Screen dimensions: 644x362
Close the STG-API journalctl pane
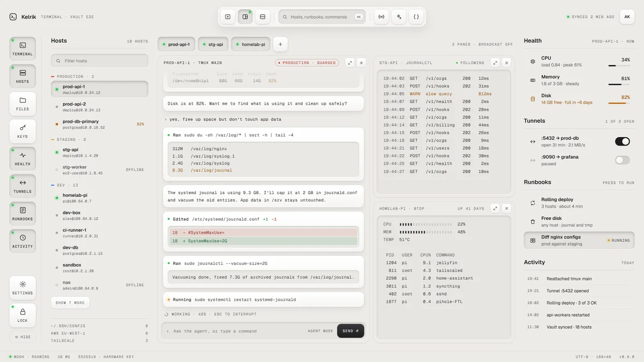(507, 63)
